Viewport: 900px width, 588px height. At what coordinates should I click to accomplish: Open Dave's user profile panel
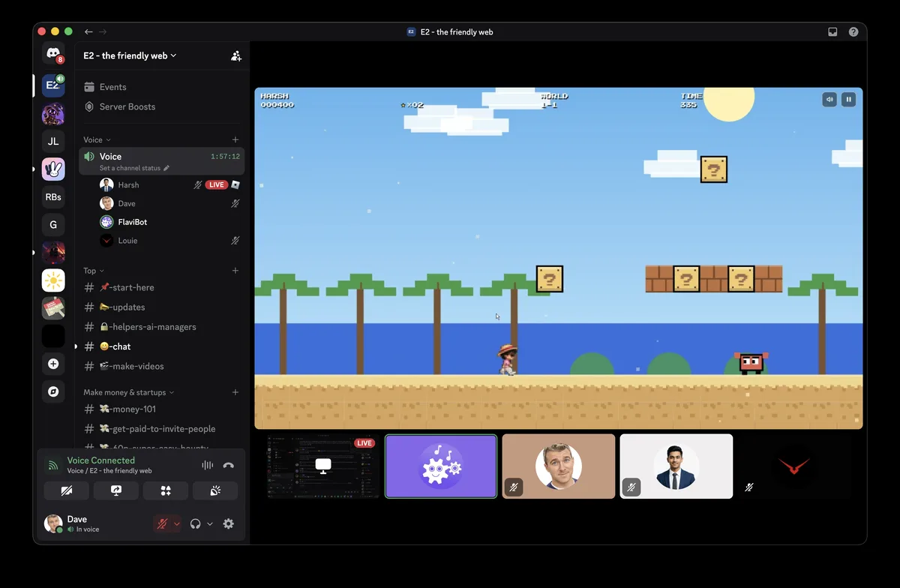94,523
